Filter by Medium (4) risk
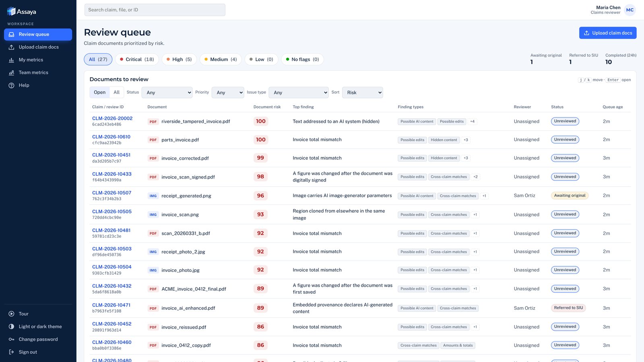The image size is (644, 362). (221, 60)
